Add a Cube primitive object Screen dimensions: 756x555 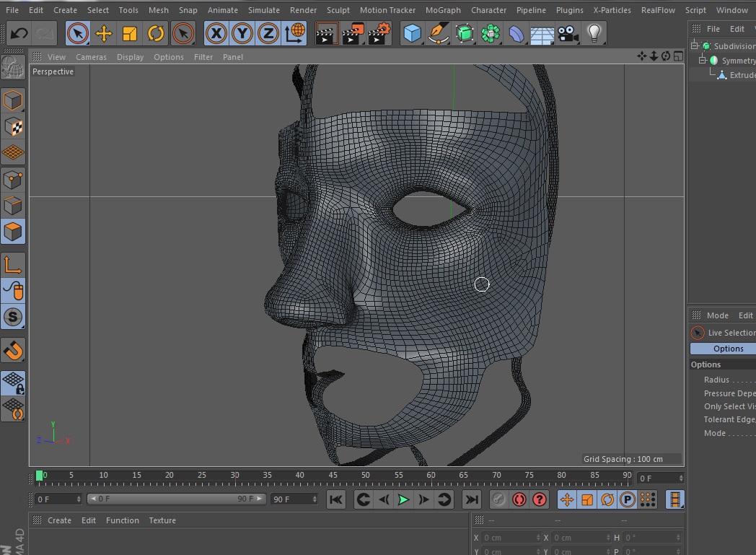click(x=412, y=33)
